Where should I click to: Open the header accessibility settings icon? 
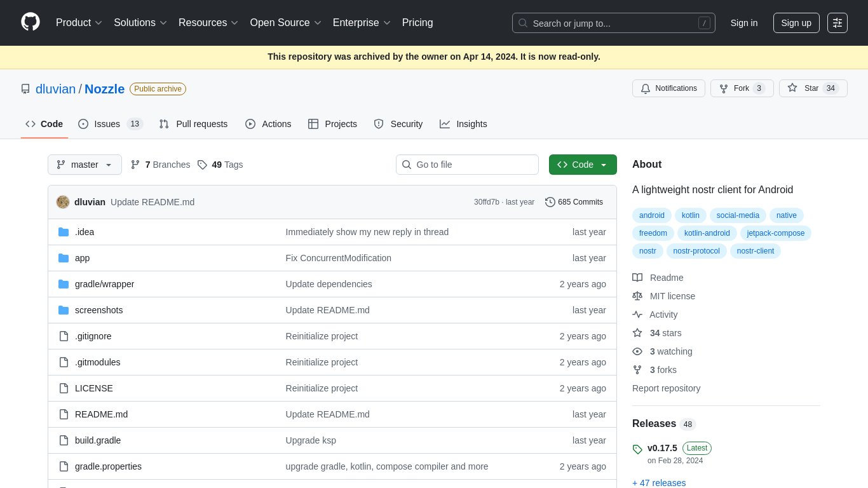pos(837,23)
